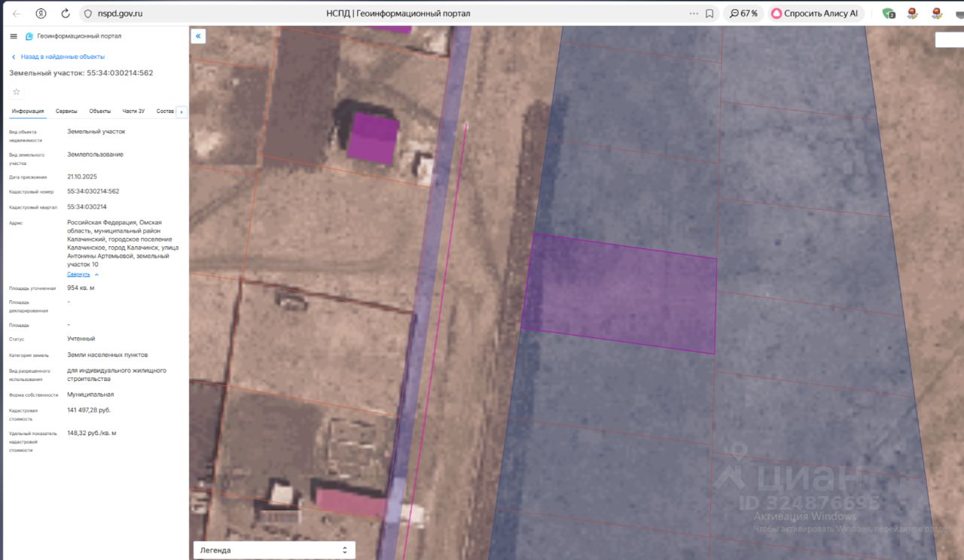Click the highlighted purple land plot on map
The image size is (964, 560).
tap(619, 294)
